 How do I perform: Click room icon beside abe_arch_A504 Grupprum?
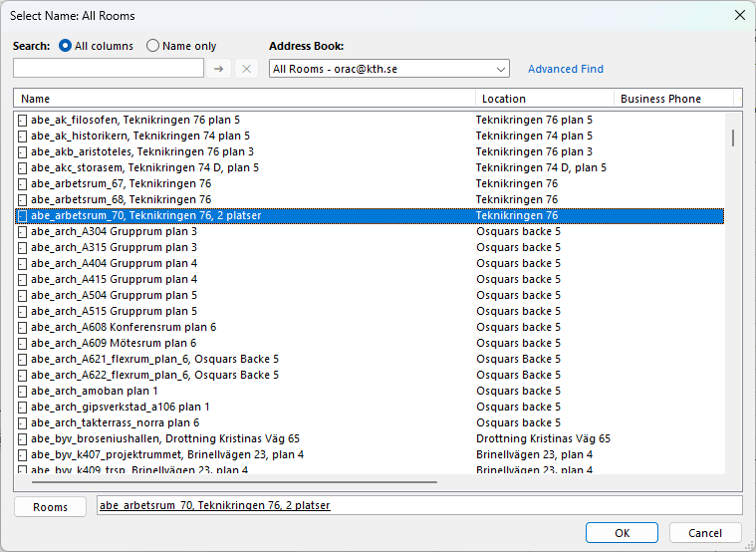click(22, 295)
